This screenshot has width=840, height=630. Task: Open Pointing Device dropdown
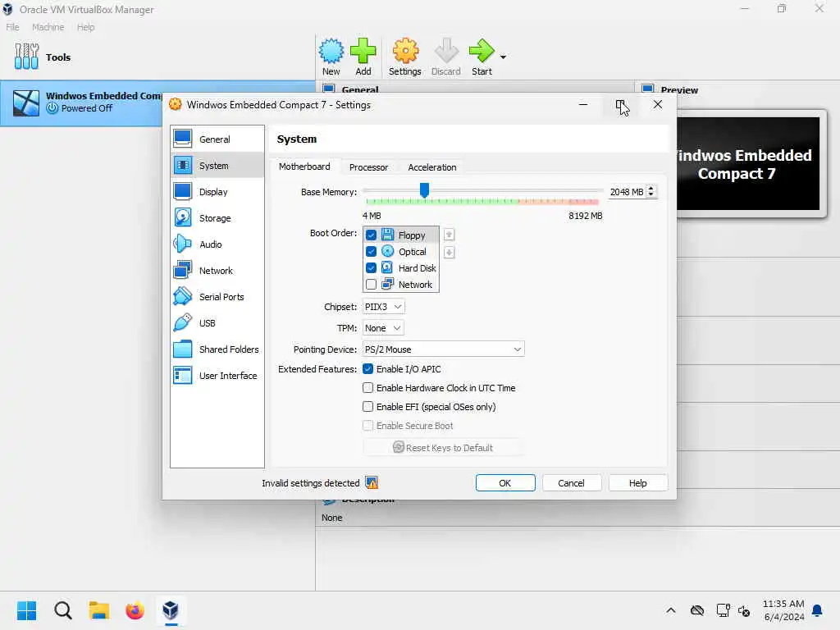tap(443, 349)
